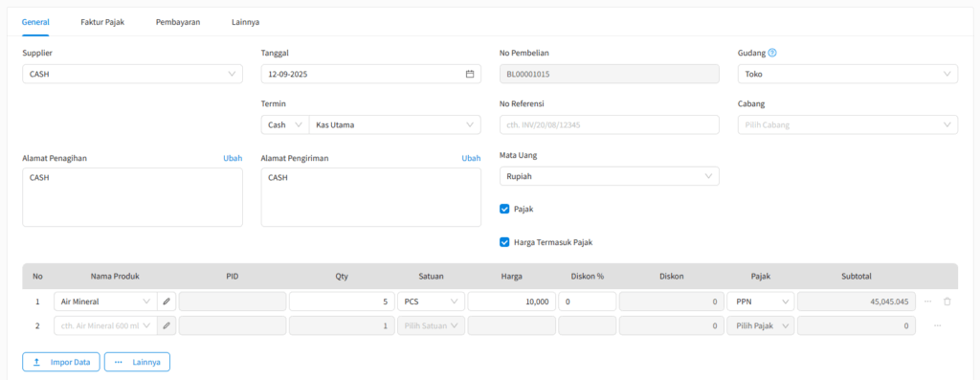Click the Lainnya button below the table
This screenshot has height=380, width=980.
point(137,362)
